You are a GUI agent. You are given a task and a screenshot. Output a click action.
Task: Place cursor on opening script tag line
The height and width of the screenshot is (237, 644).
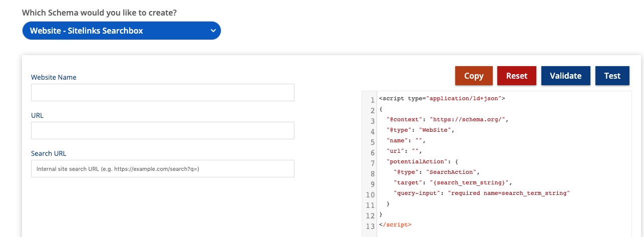[442, 99]
